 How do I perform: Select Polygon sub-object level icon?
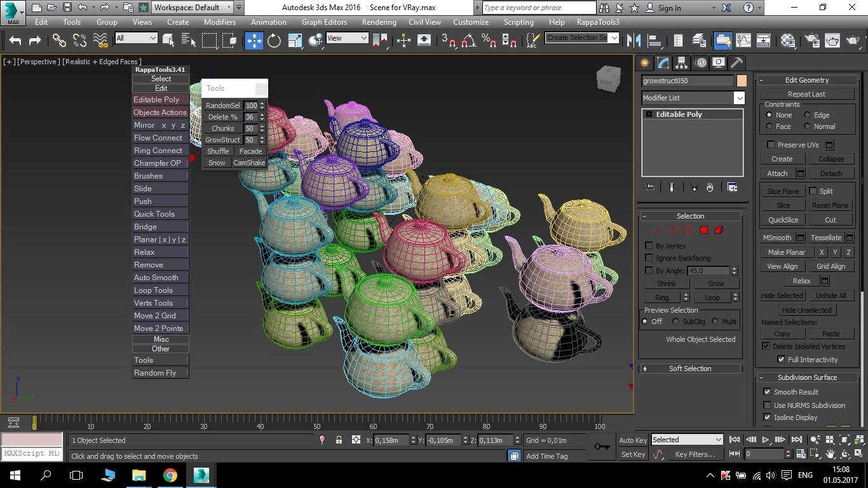(704, 230)
